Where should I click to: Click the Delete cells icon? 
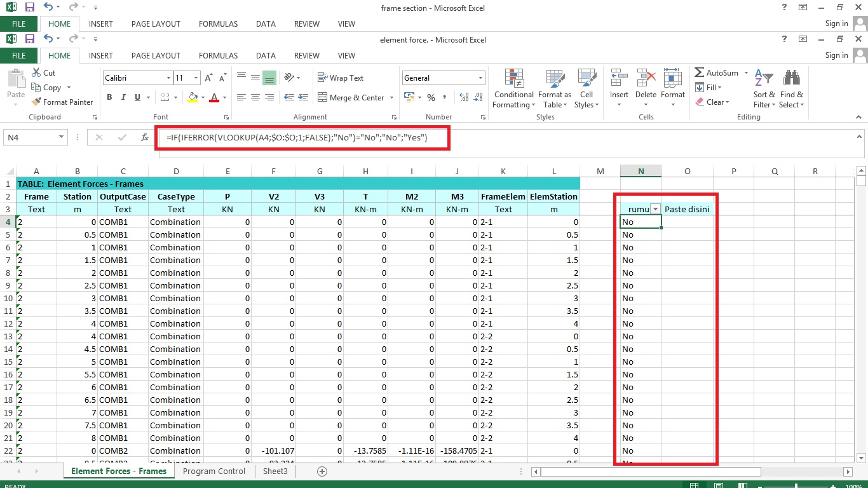click(x=646, y=78)
